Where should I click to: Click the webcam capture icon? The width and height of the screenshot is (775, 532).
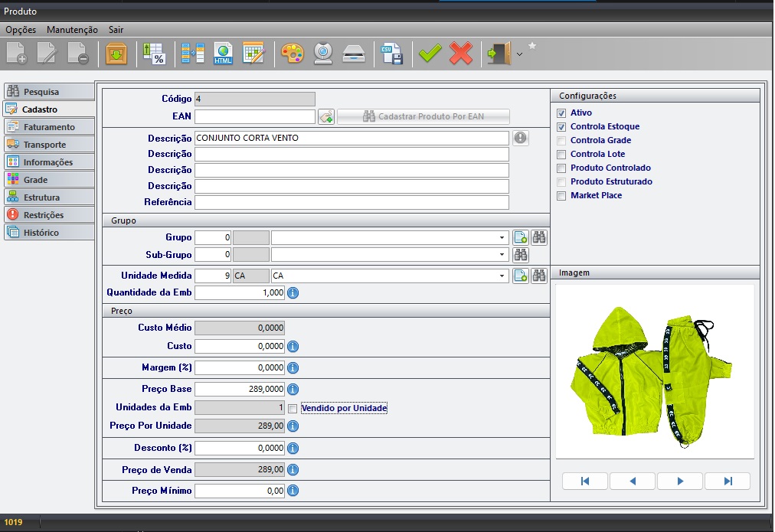(x=322, y=54)
